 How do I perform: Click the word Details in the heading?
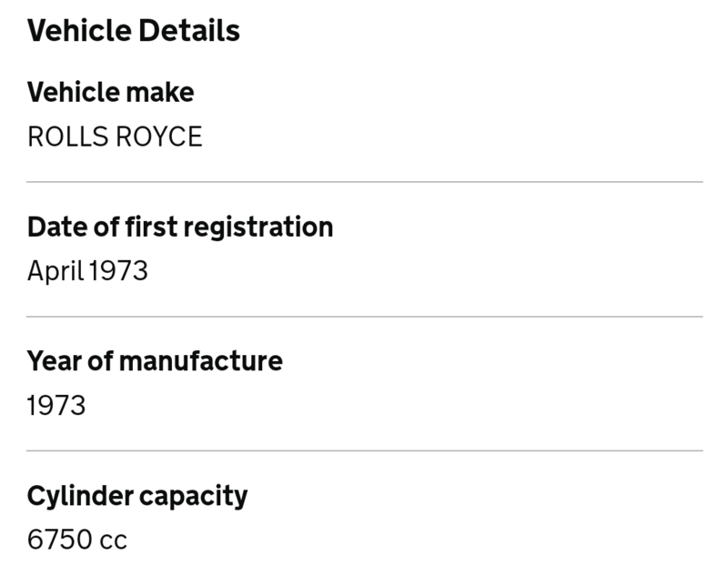pyautogui.click(x=188, y=31)
